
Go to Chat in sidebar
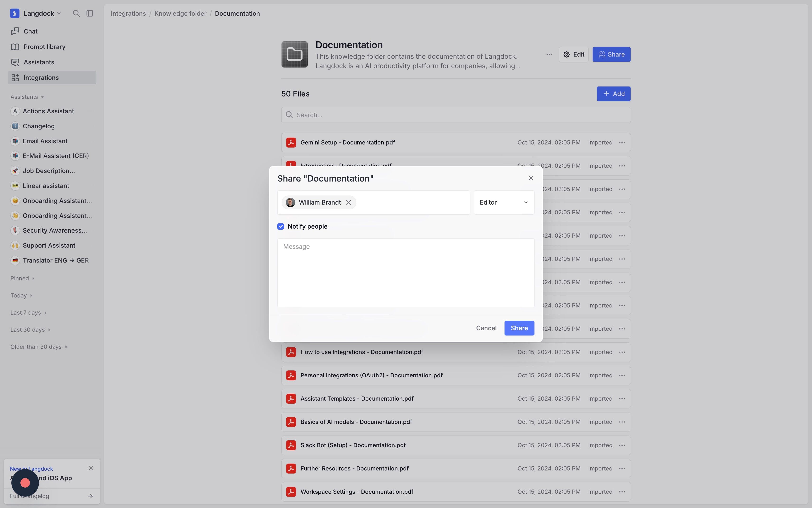[30, 31]
